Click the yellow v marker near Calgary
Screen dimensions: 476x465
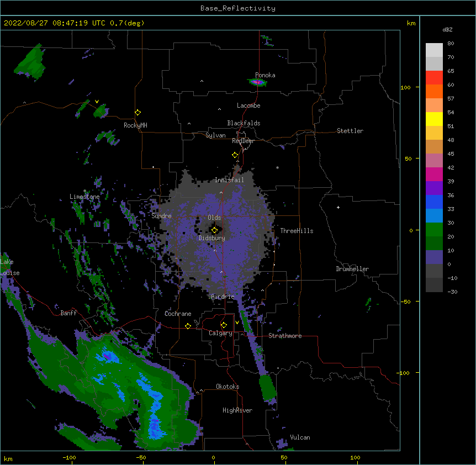[237, 323]
